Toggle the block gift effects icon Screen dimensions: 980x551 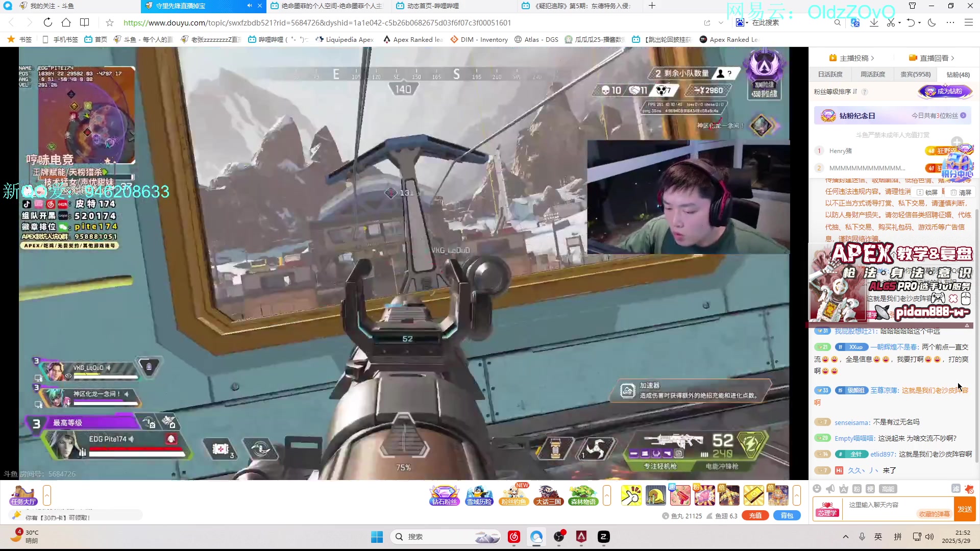pos(969,489)
